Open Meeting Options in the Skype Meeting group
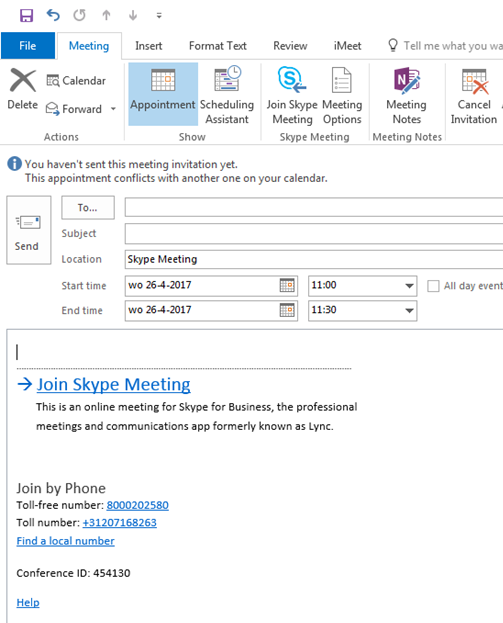 [x=342, y=94]
